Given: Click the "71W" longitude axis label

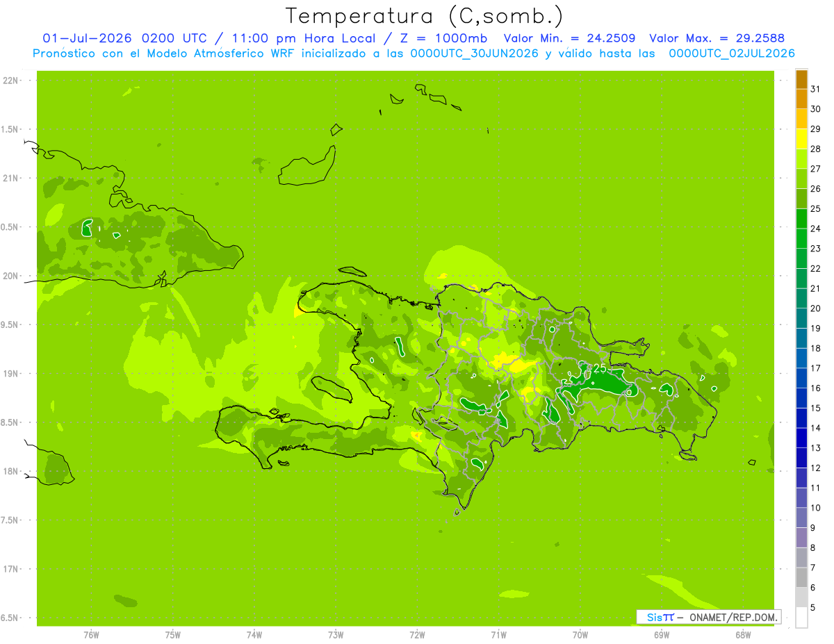Looking at the screenshot, I should pos(498,635).
